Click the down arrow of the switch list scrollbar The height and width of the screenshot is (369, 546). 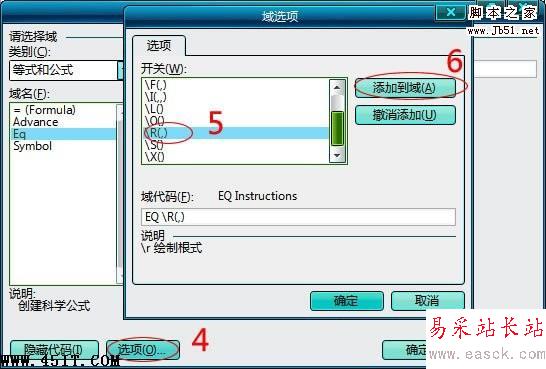click(337, 155)
